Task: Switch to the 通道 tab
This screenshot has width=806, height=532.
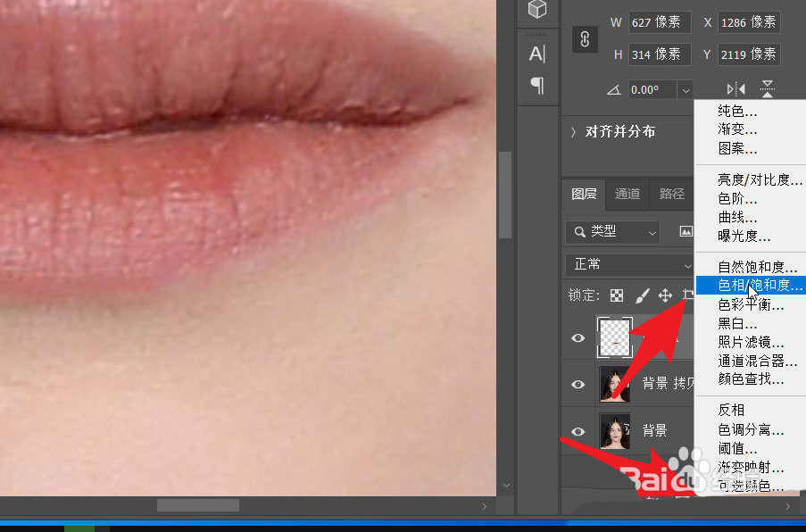Action: pos(627,194)
